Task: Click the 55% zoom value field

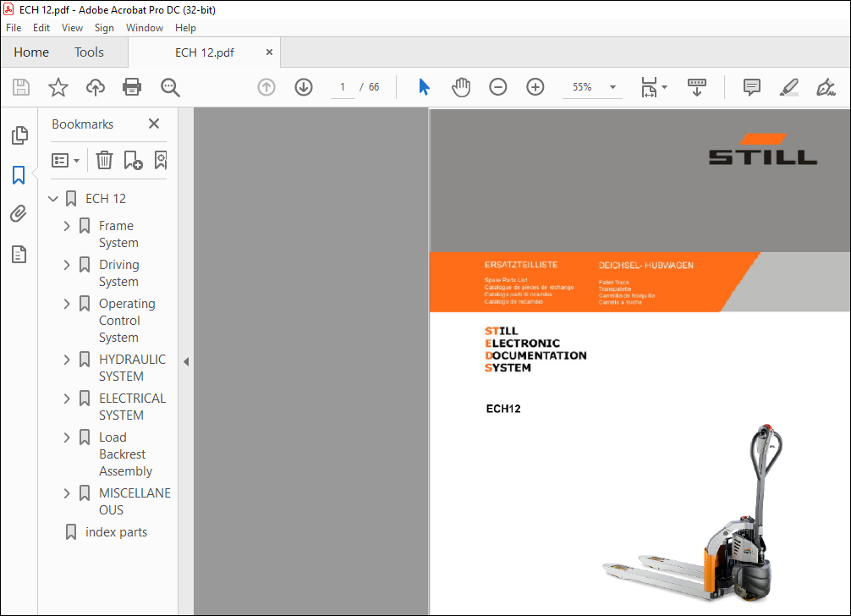Action: (582, 87)
